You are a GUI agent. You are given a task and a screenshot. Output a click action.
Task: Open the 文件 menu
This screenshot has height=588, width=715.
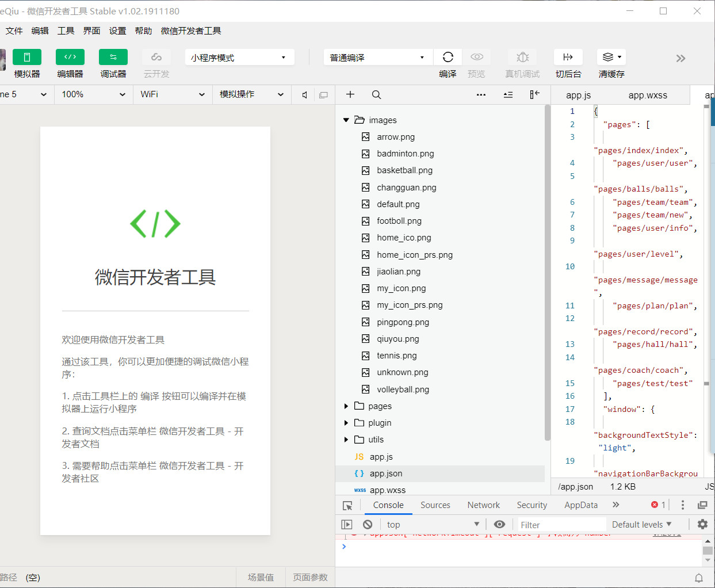pyautogui.click(x=14, y=31)
